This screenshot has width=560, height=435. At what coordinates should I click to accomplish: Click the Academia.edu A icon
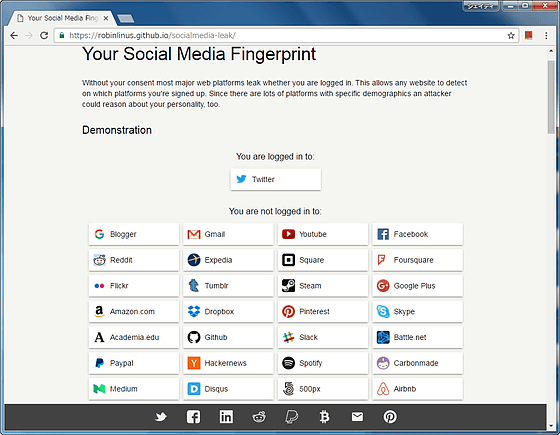point(99,337)
